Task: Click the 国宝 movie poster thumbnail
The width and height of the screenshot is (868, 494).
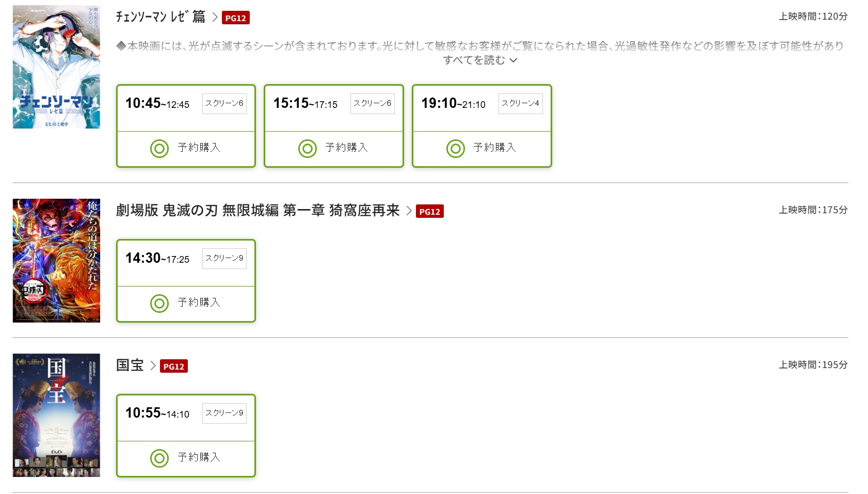Action: coord(56,416)
